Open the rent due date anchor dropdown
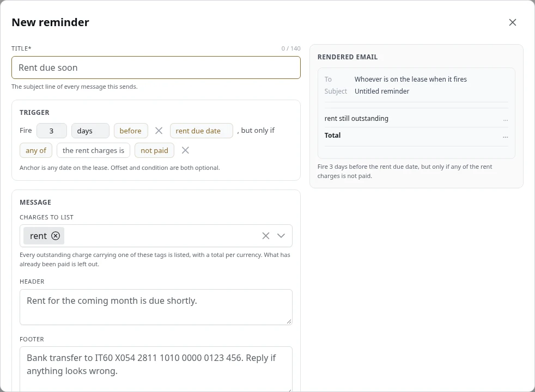This screenshot has height=392, width=535. (202, 131)
